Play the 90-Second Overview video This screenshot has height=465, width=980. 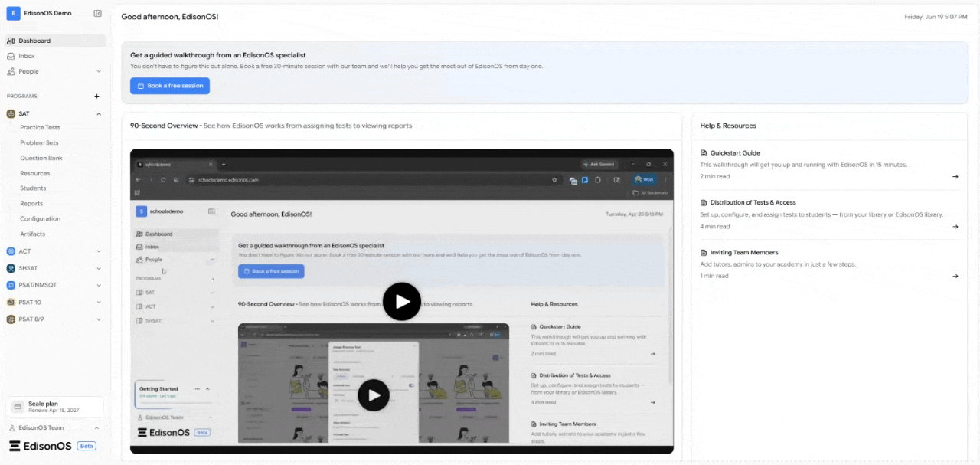[x=402, y=302]
